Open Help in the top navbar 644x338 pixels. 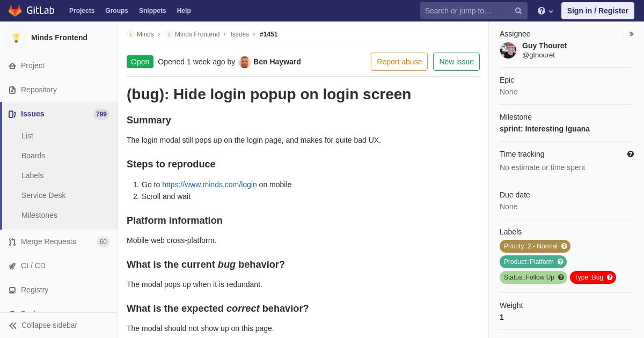tap(184, 11)
